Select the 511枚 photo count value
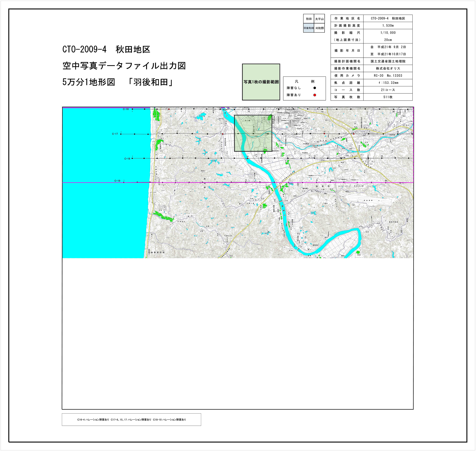The height and width of the screenshot is (451, 476). tap(388, 97)
